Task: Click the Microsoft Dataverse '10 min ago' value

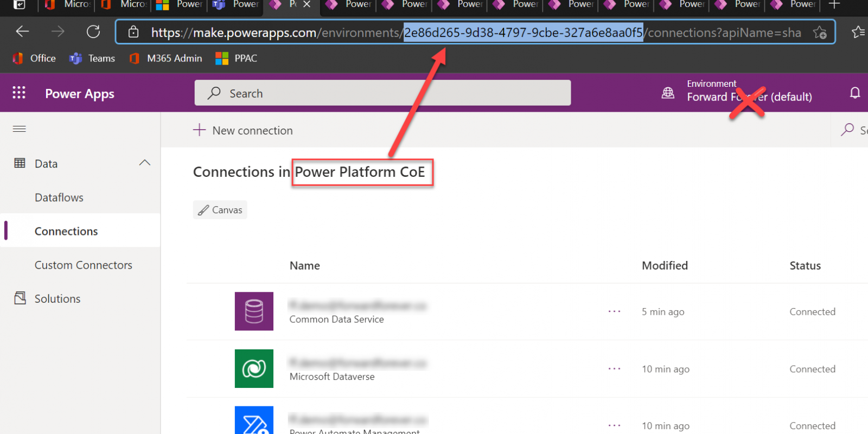Action: point(666,369)
